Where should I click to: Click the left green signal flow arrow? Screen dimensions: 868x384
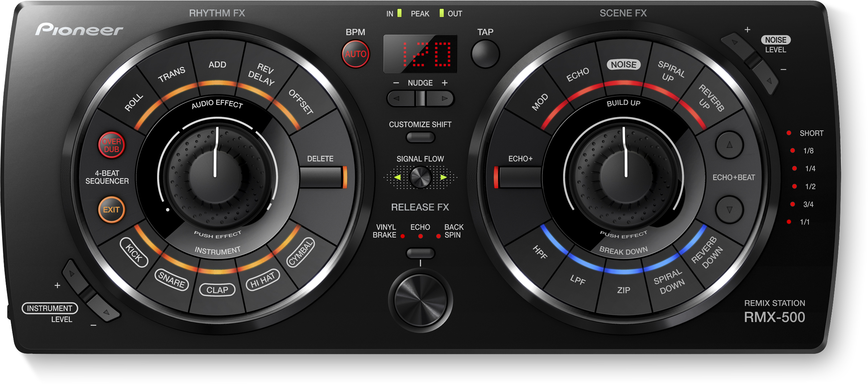pos(397,177)
